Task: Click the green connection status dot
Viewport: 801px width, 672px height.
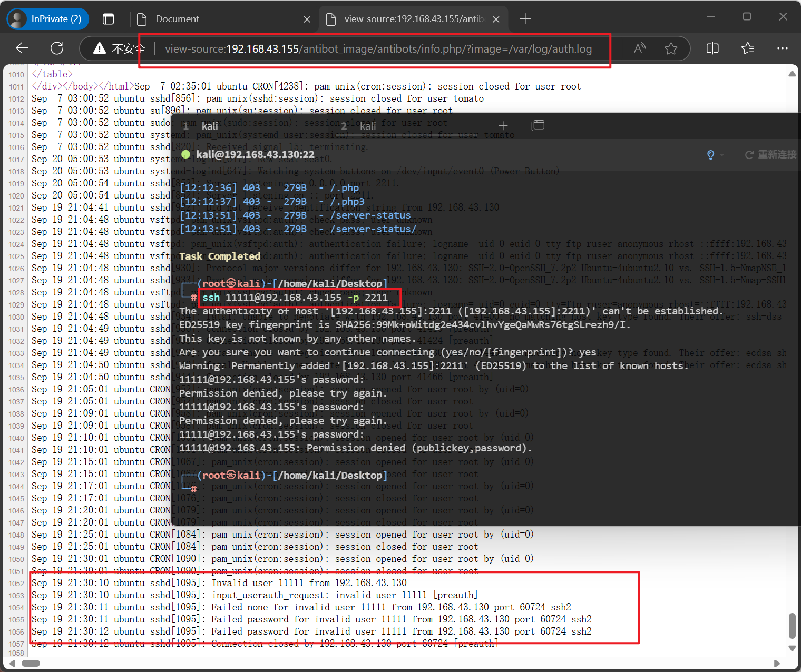Action: coord(185,154)
